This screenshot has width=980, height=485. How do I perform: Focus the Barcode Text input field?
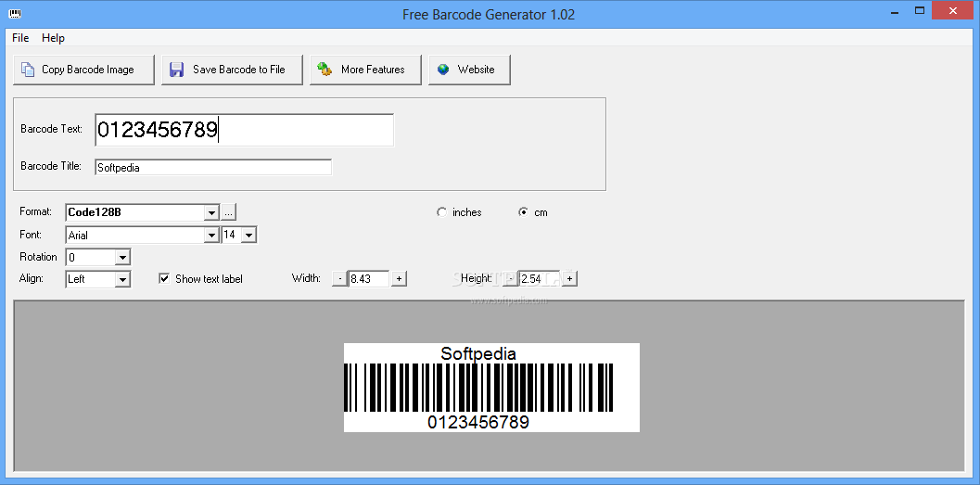(x=245, y=130)
